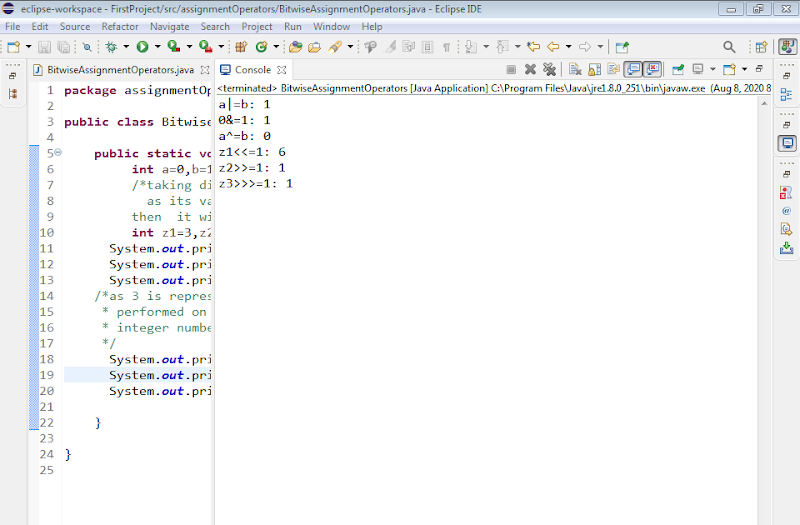
Task: Switch to the Java perspective button
Action: click(x=787, y=46)
